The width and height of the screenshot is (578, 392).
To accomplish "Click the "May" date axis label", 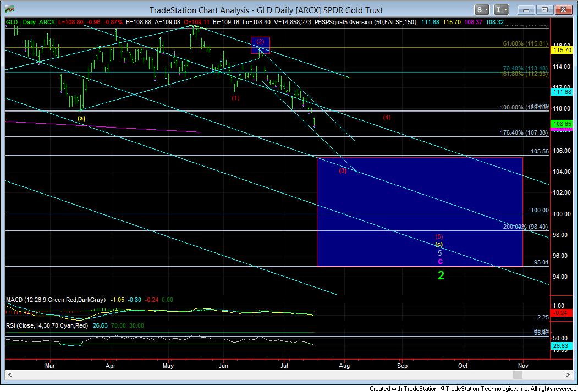I will [168, 366].
